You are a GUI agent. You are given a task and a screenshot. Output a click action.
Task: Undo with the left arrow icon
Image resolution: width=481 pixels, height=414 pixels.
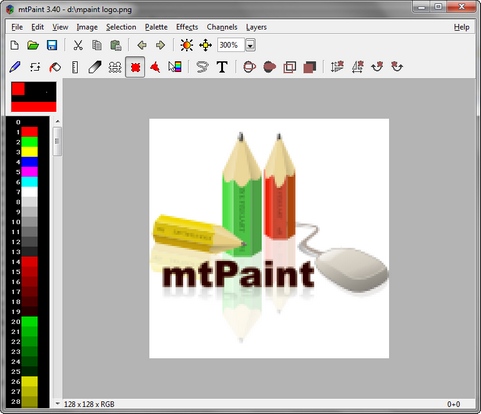142,45
